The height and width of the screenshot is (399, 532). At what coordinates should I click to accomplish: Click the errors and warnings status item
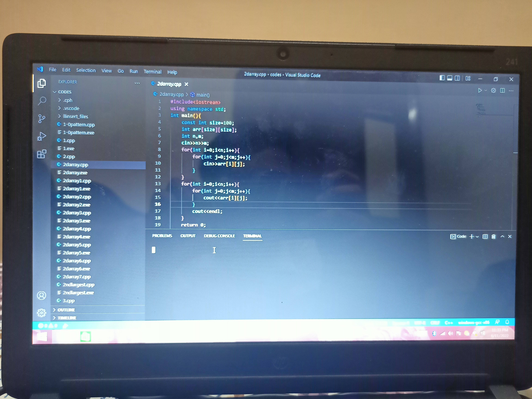(x=48, y=326)
